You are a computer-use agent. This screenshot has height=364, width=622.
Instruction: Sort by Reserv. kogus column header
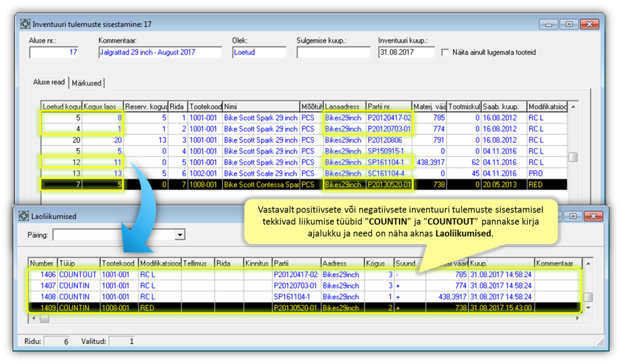(x=146, y=107)
